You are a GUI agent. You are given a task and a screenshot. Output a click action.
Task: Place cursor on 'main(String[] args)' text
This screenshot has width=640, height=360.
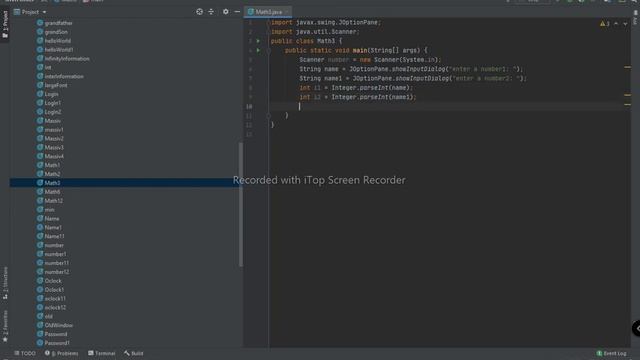387,51
